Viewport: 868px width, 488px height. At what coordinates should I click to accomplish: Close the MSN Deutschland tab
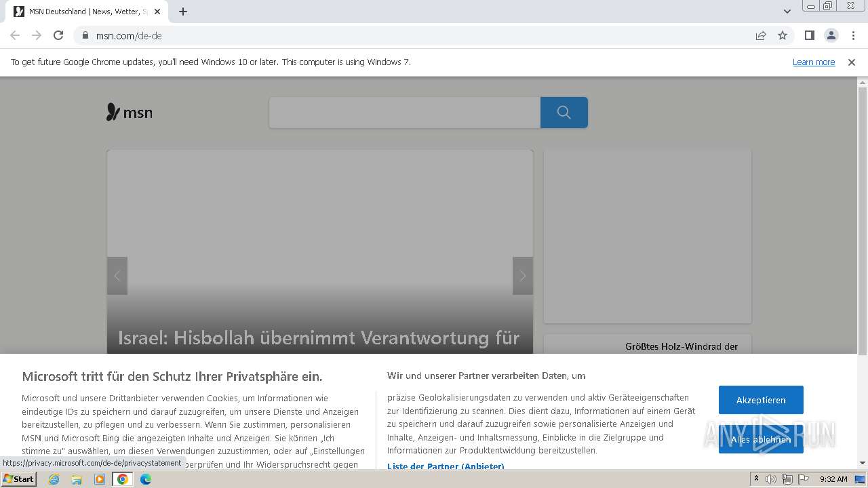tap(157, 12)
